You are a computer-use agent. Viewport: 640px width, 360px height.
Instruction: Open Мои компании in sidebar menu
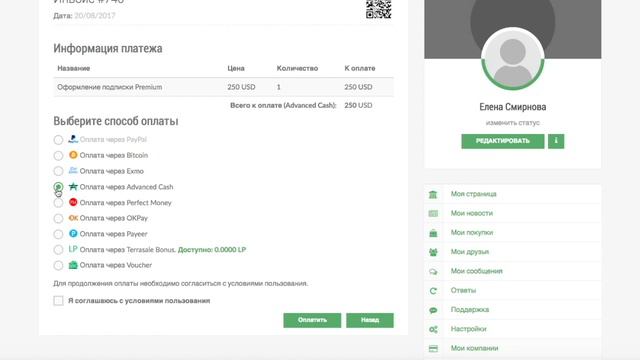474,348
